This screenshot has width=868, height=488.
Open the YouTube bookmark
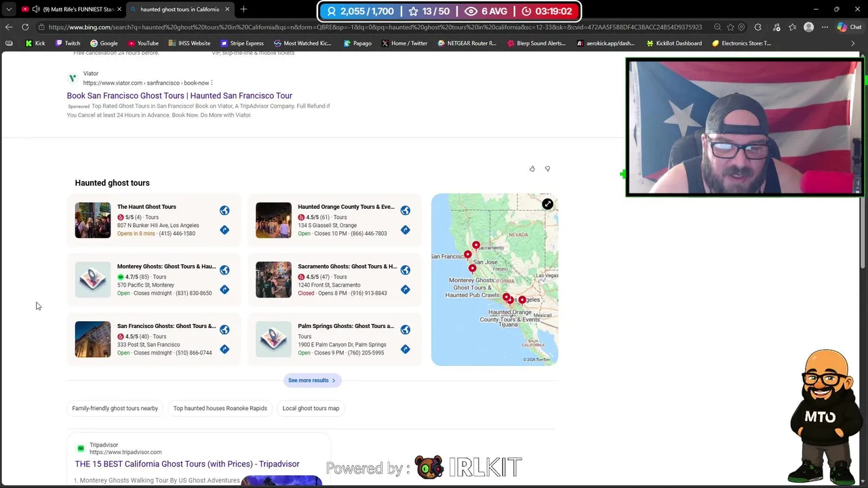pyautogui.click(x=143, y=43)
